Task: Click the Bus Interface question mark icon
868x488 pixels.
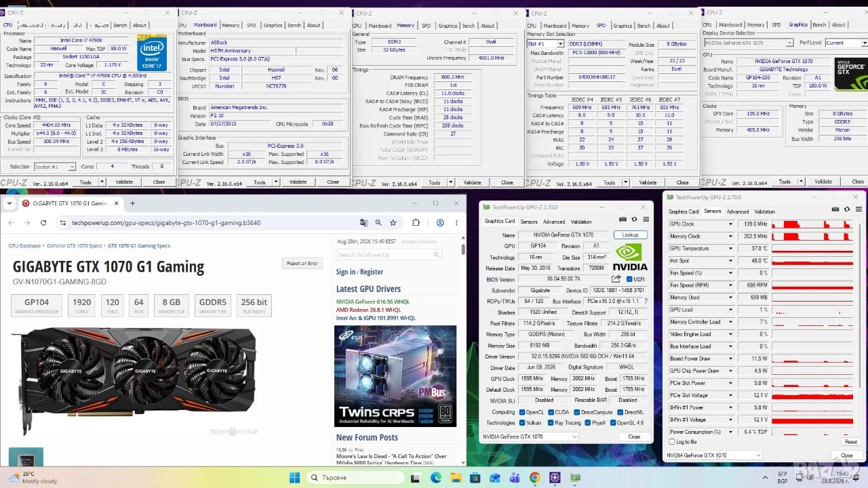Action: [646, 301]
